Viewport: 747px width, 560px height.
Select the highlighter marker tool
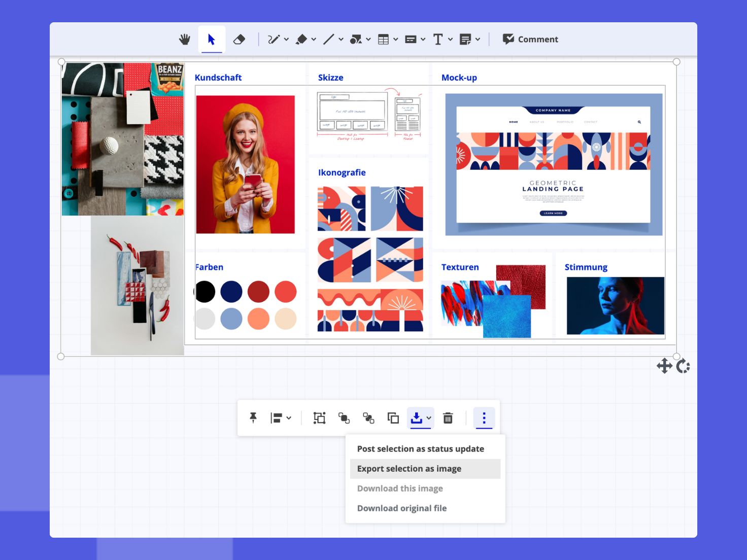click(x=301, y=40)
